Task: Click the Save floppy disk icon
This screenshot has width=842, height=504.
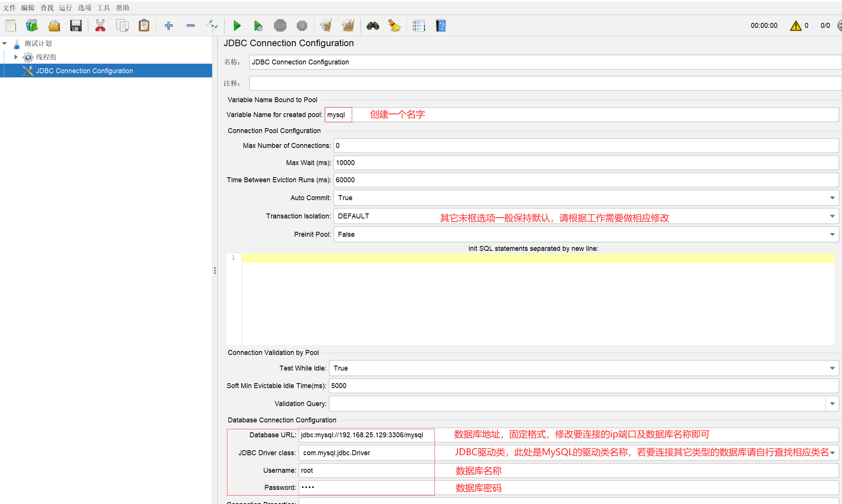Action: (x=76, y=26)
